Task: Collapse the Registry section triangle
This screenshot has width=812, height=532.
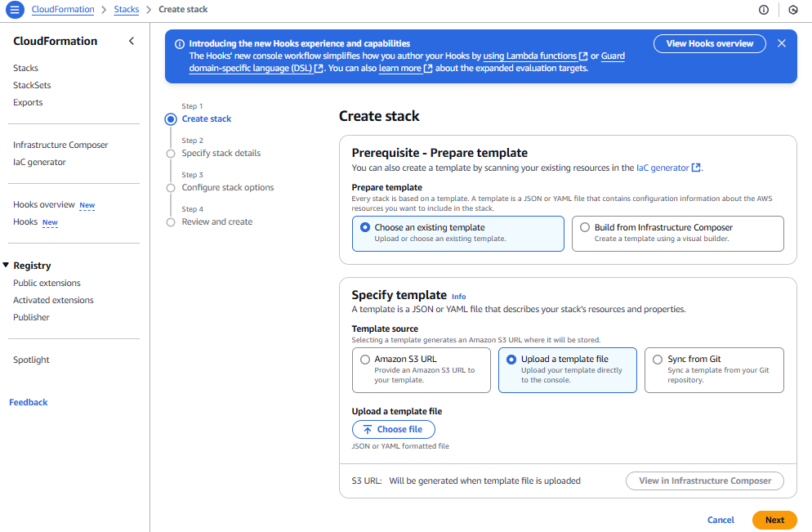Action: tap(6, 266)
